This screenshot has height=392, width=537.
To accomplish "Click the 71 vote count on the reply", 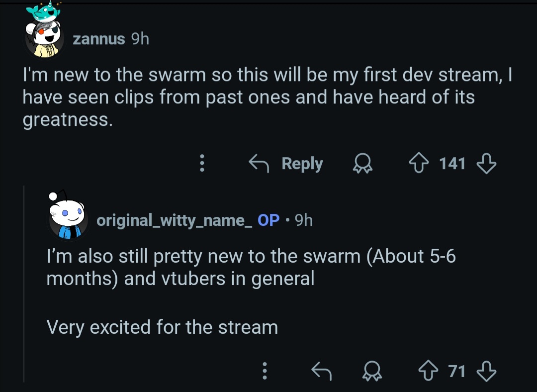I will (457, 371).
